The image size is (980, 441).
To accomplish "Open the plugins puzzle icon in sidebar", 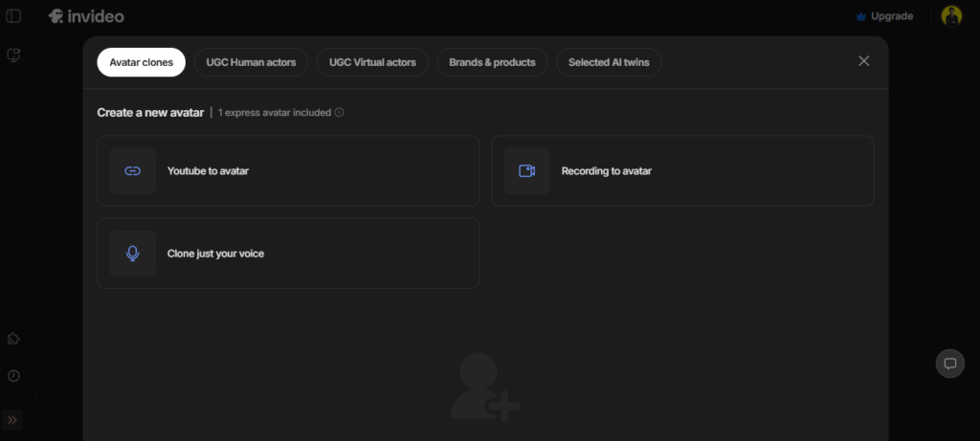I will click(x=13, y=339).
